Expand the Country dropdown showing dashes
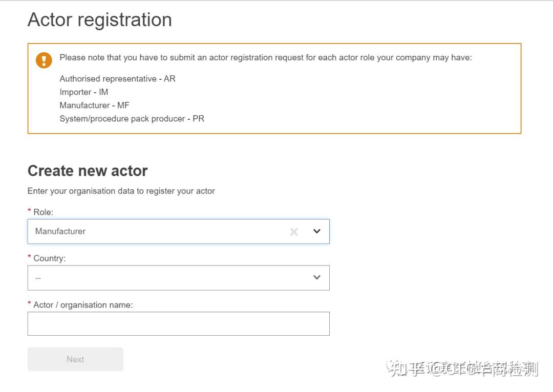553x392 pixels. 154,278
